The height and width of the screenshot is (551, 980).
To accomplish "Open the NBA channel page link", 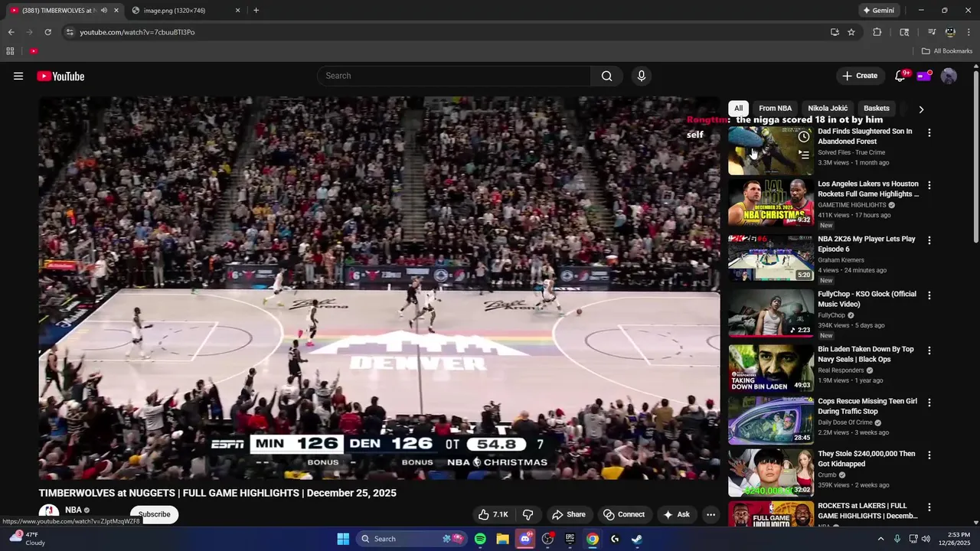I will [73, 510].
